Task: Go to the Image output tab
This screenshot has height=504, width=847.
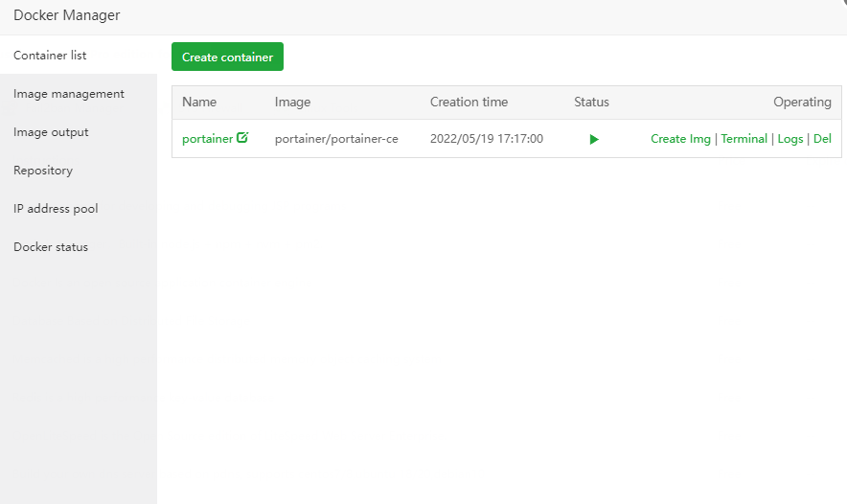Action: click(x=51, y=132)
